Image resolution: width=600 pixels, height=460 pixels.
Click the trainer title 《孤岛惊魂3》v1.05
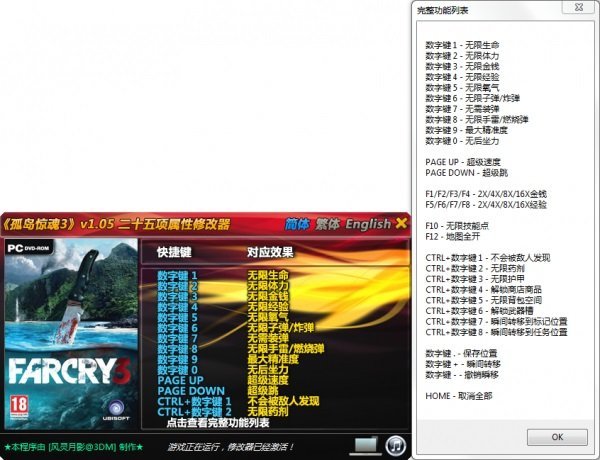[x=116, y=224]
